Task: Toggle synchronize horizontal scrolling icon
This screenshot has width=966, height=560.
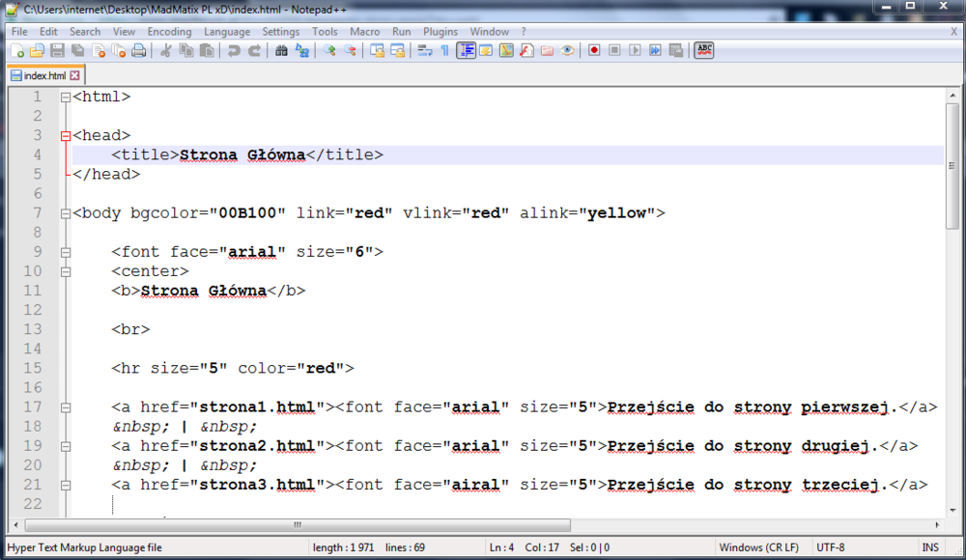Action: coord(397,50)
